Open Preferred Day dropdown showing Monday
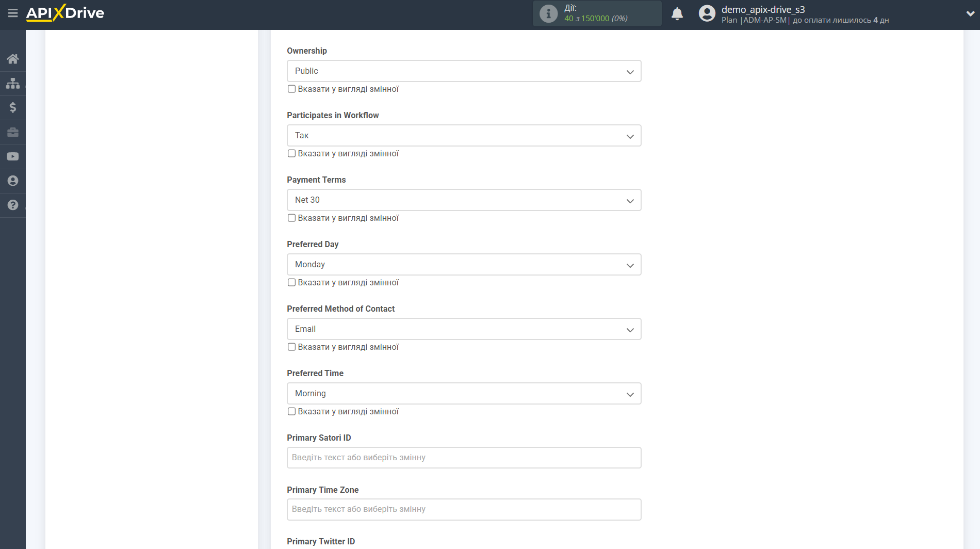 [x=464, y=265]
